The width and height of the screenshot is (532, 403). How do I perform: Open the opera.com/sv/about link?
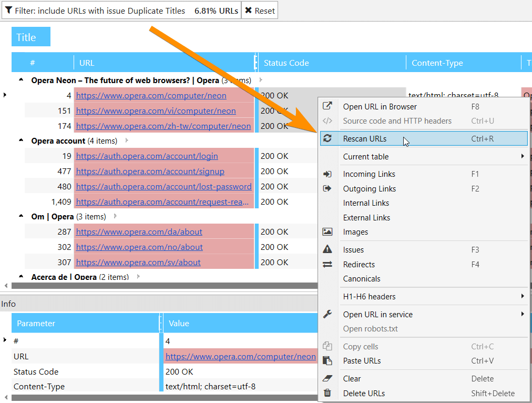[x=138, y=263]
